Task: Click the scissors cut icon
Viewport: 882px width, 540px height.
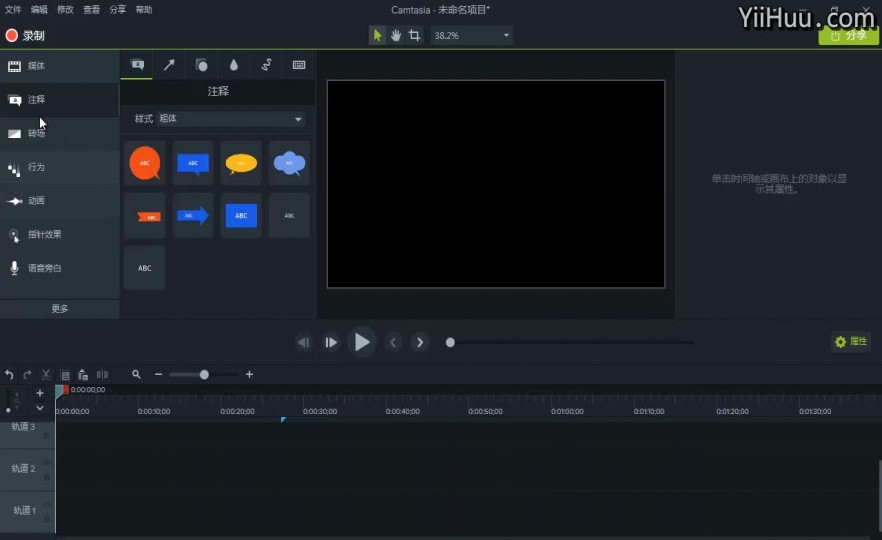Action: [x=46, y=375]
